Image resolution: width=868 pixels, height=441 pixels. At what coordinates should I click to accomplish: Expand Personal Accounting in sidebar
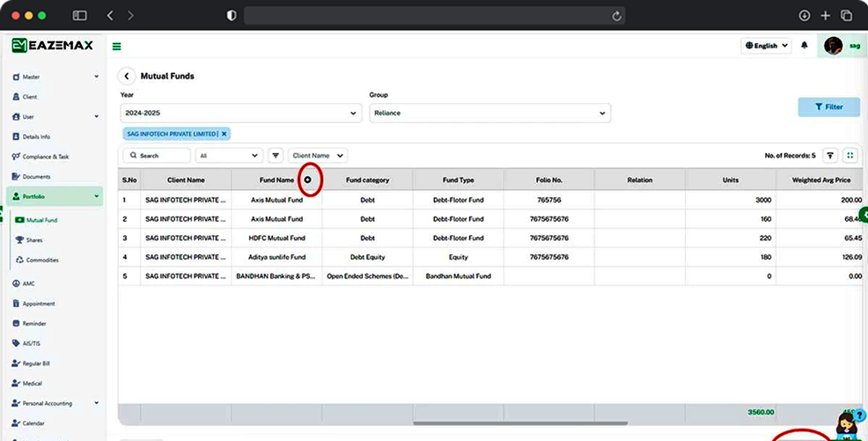point(55,403)
